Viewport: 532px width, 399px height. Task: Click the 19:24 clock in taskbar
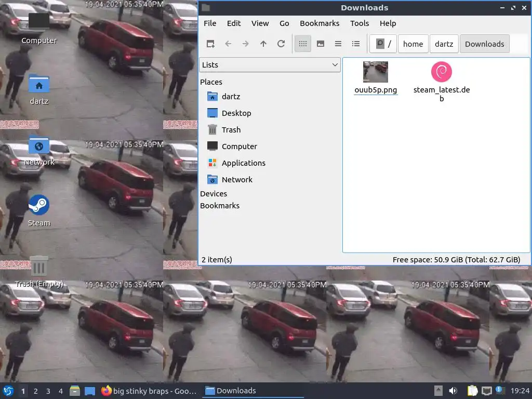pos(520,391)
